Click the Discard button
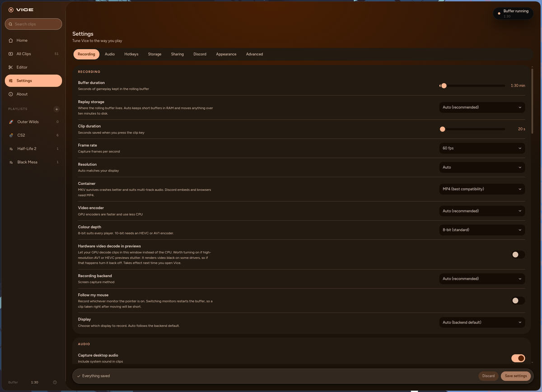Image resolution: width=542 pixels, height=392 pixels. (x=488, y=376)
